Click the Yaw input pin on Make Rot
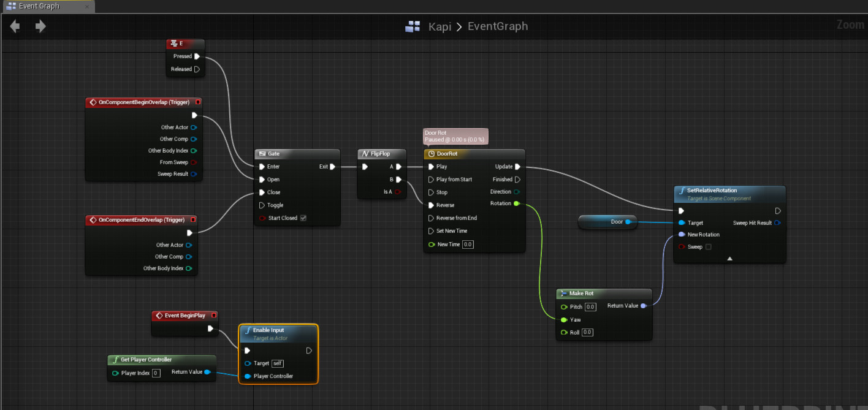The height and width of the screenshot is (410, 868). (563, 320)
